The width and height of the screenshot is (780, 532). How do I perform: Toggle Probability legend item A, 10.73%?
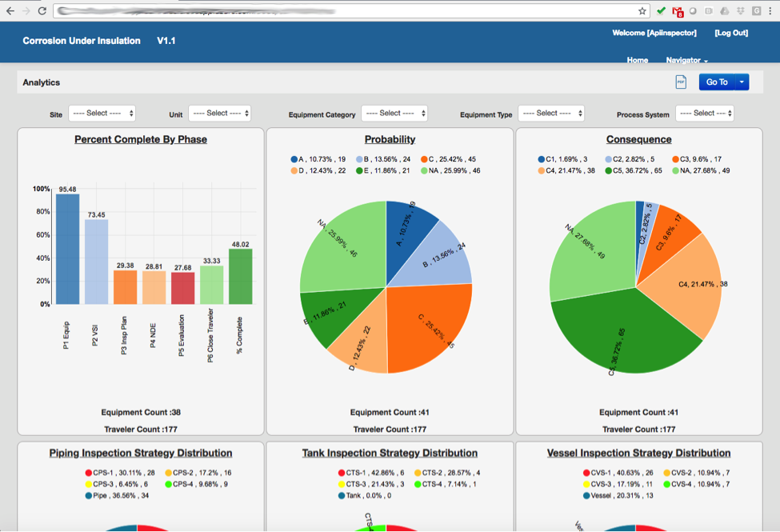(318, 159)
